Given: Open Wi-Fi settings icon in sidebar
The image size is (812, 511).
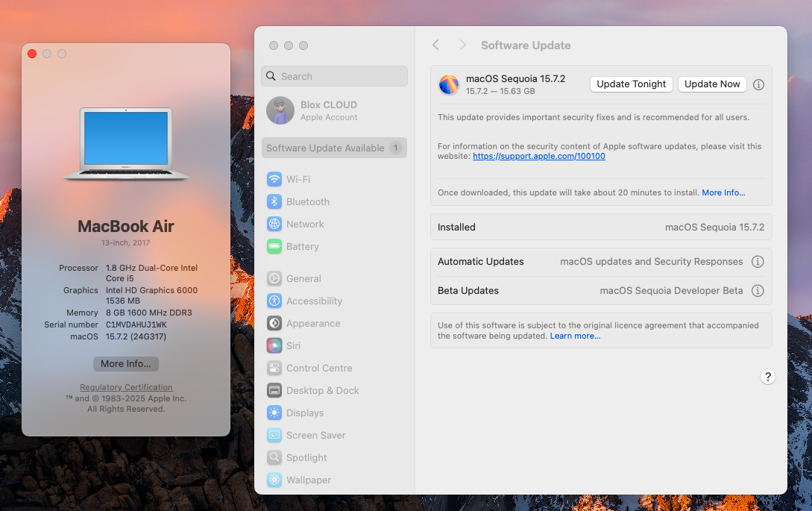Looking at the screenshot, I should click(274, 179).
